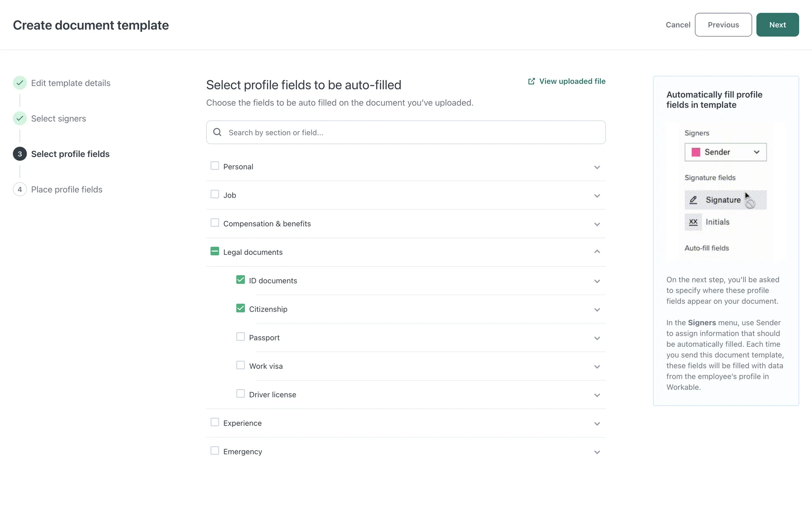The image size is (812, 508).
Task: Go back to Select signers step
Action: click(58, 119)
